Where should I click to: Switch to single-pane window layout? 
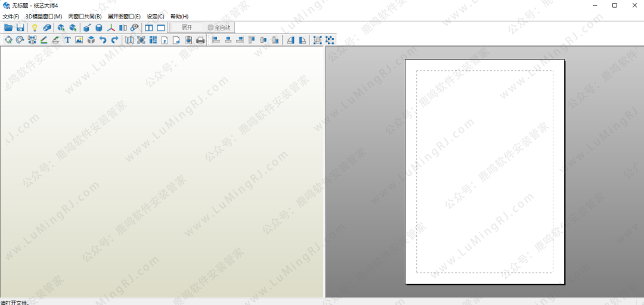point(160,28)
